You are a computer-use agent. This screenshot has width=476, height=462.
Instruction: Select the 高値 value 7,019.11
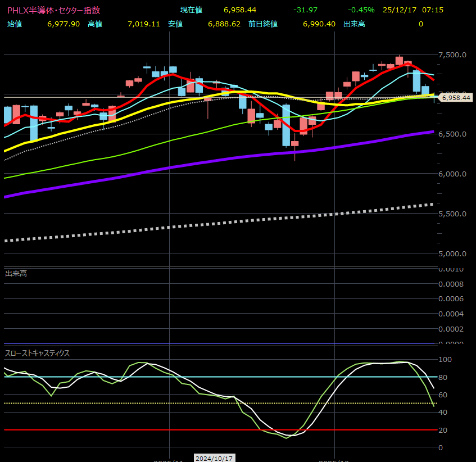click(144, 24)
